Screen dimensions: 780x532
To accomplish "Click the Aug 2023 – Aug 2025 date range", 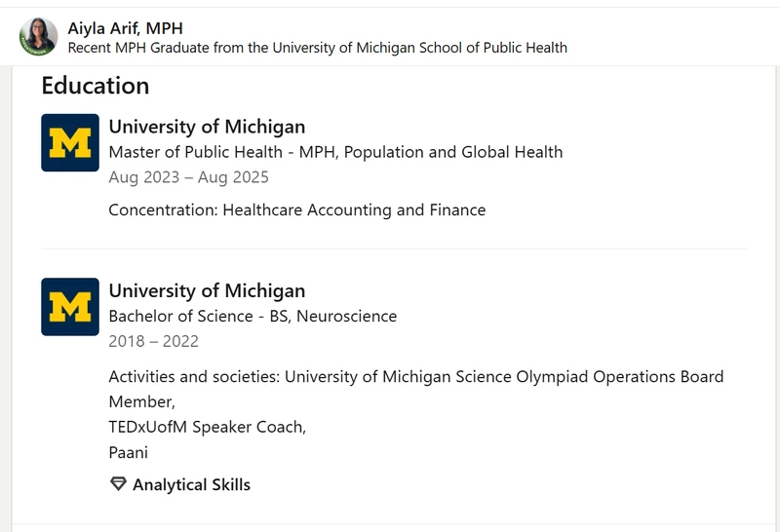I will pyautogui.click(x=188, y=177).
